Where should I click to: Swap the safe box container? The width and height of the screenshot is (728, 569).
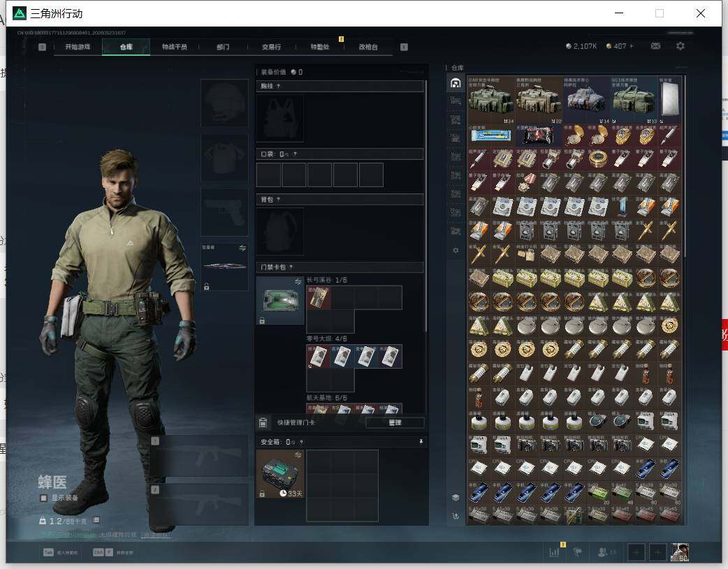pos(298,455)
